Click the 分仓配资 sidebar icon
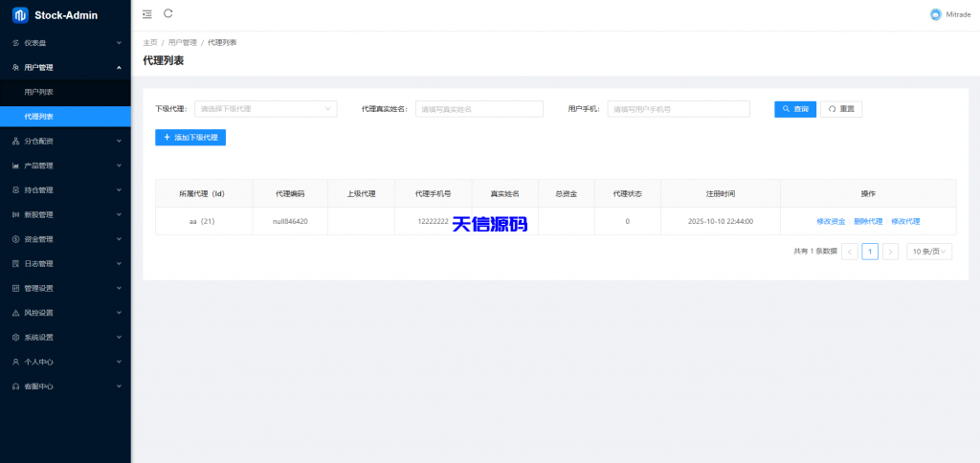This screenshot has width=980, height=463. (x=15, y=142)
